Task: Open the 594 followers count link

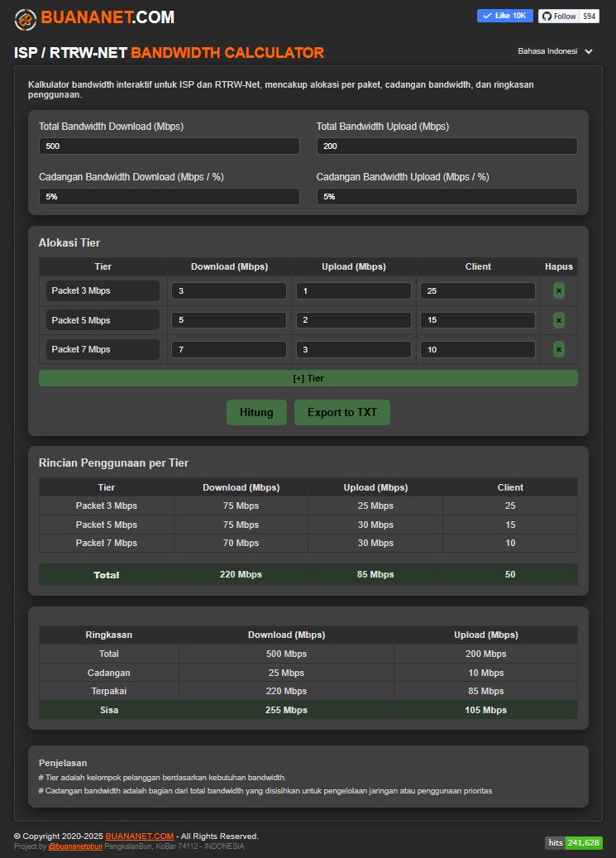Action: pos(590,16)
